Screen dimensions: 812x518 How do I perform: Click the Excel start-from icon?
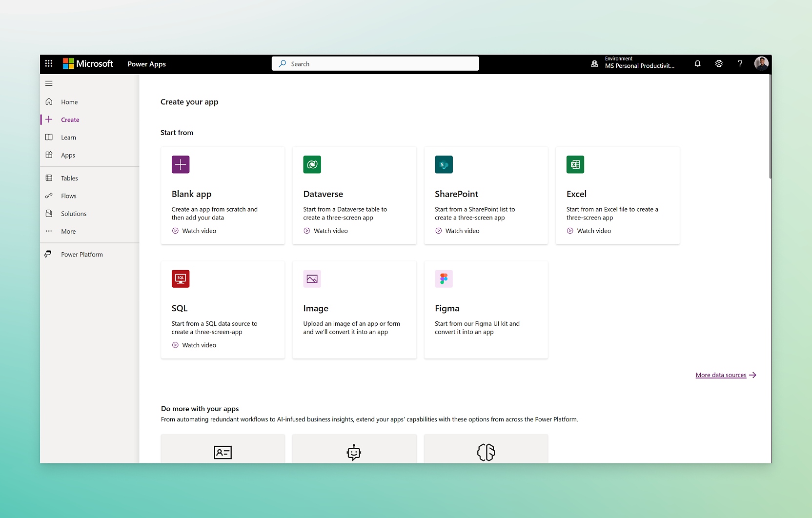tap(575, 164)
